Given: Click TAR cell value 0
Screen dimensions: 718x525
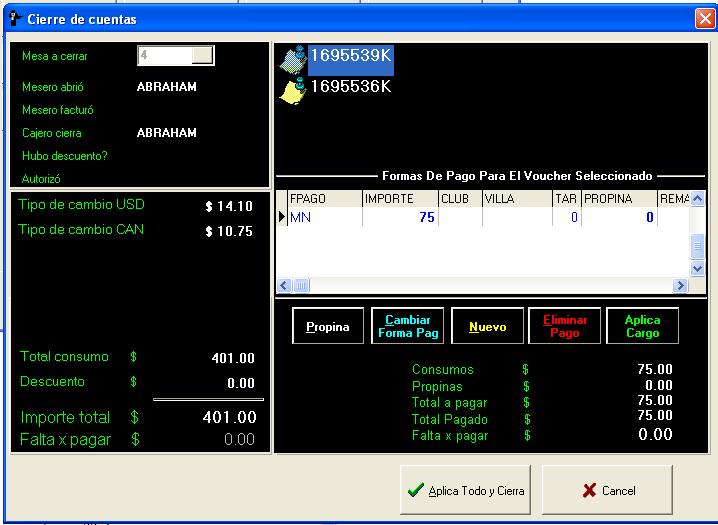Looking at the screenshot, I should coord(567,217).
